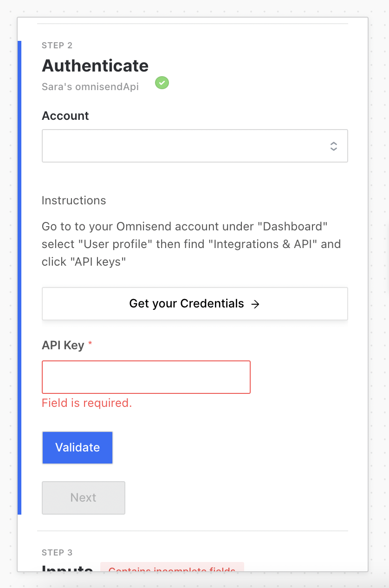Select the Authenticate step heading
Image resolution: width=389 pixels, height=588 pixels.
tap(95, 65)
